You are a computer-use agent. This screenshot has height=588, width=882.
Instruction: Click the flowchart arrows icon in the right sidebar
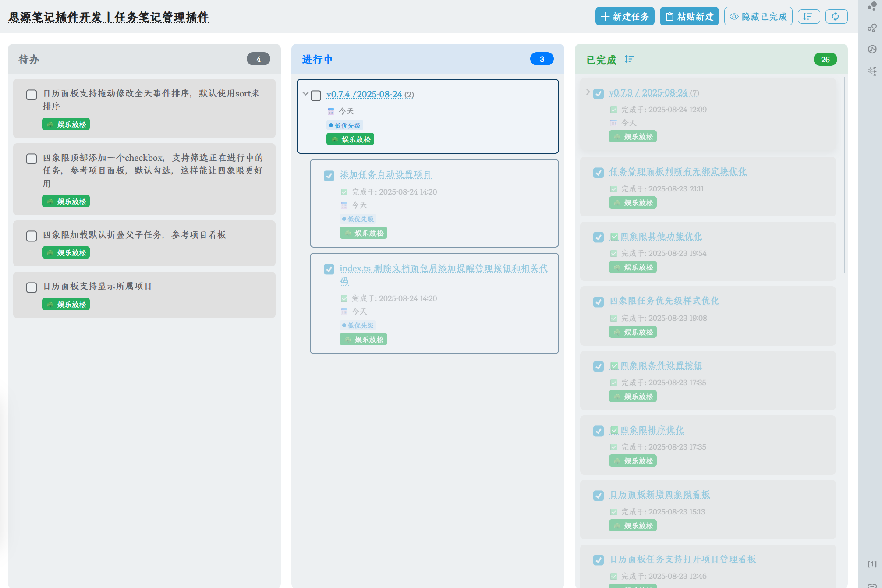click(872, 71)
